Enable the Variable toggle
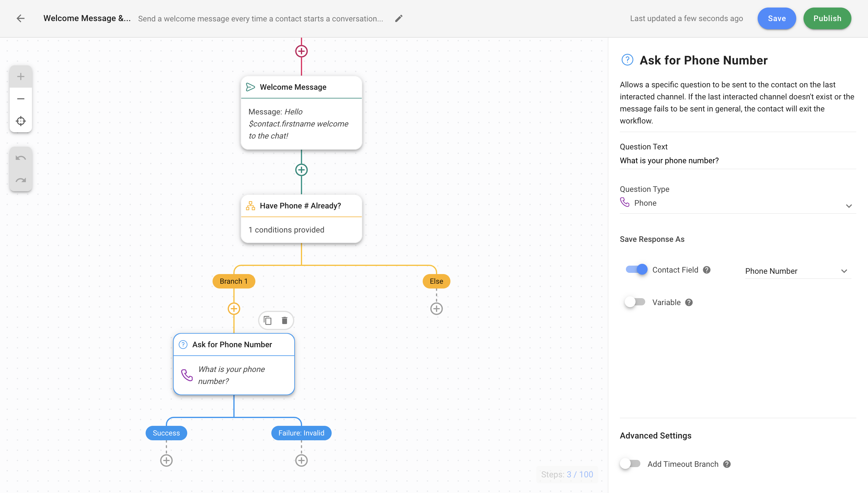 pyautogui.click(x=635, y=302)
